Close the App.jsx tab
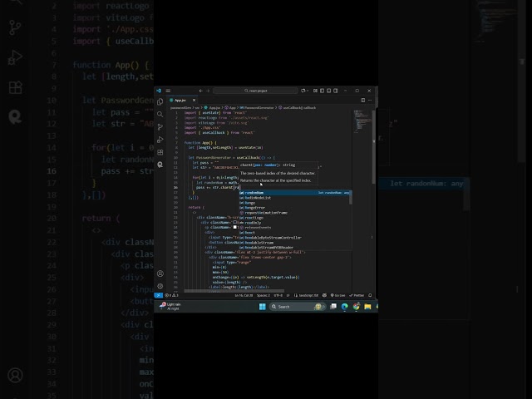Image resolution: width=532 pixels, height=399 pixels. (194, 100)
